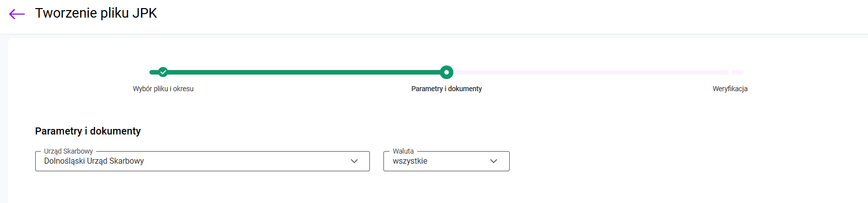Click the unfilled light progress bar segment
This screenshot has width=868, height=203.
589,72
